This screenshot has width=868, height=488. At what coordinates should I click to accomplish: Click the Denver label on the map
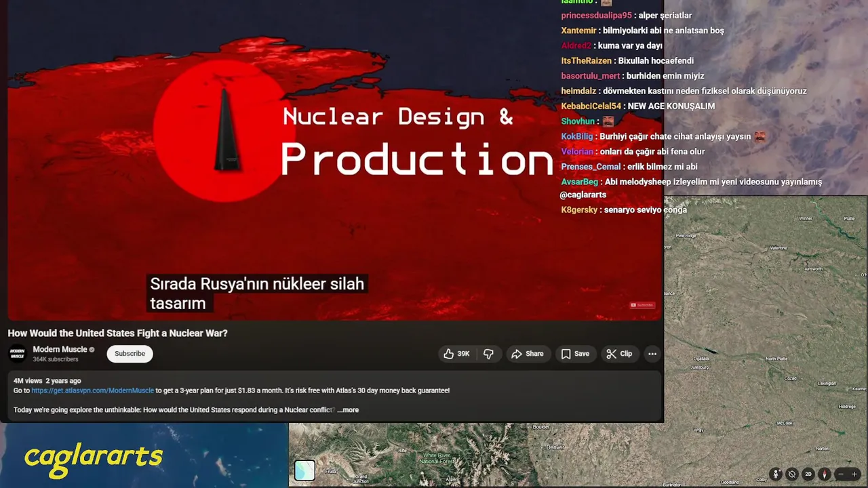point(555,447)
